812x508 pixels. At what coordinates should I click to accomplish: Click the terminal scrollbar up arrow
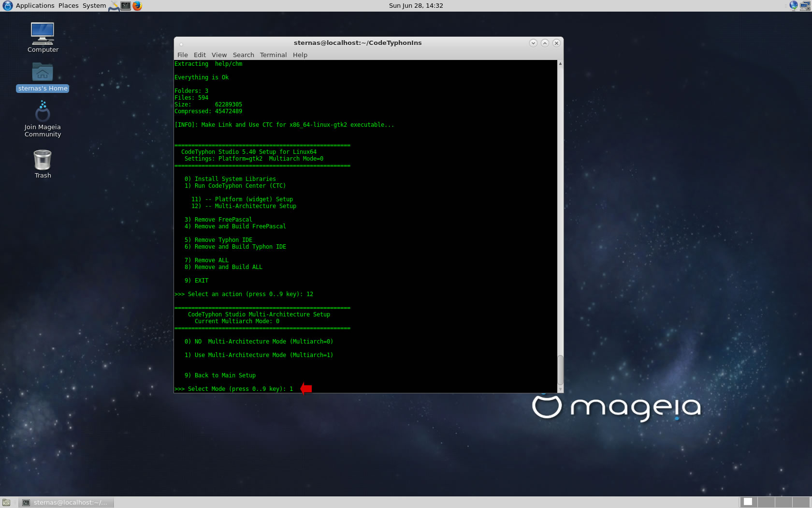(560, 63)
